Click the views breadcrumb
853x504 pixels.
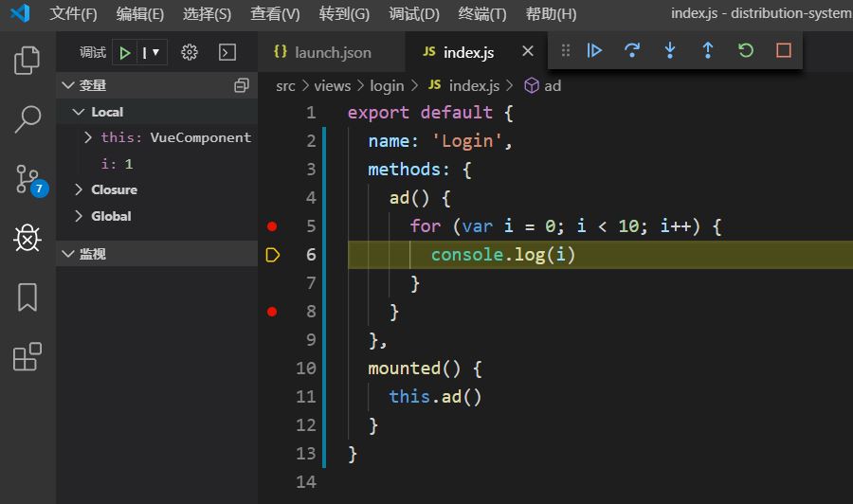332,86
